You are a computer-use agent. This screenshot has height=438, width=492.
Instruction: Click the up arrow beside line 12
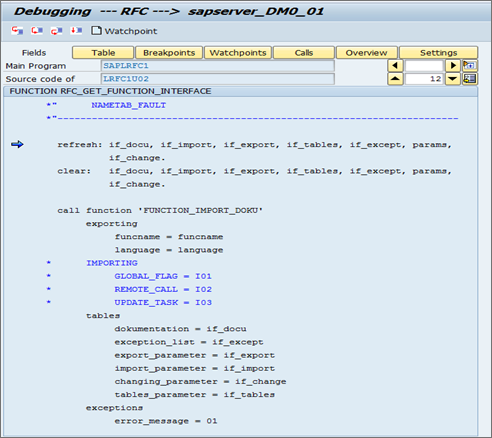(x=395, y=79)
